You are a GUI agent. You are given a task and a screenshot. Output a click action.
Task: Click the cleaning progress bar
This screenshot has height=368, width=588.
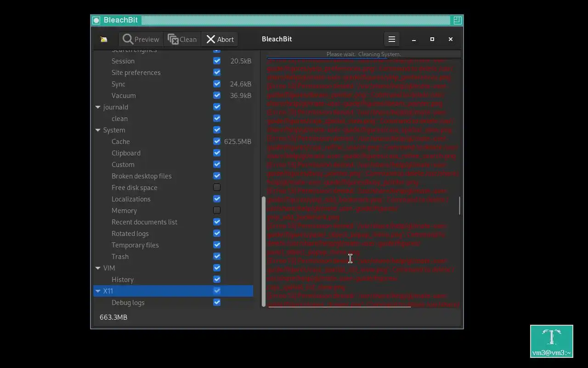pyautogui.click(x=363, y=54)
